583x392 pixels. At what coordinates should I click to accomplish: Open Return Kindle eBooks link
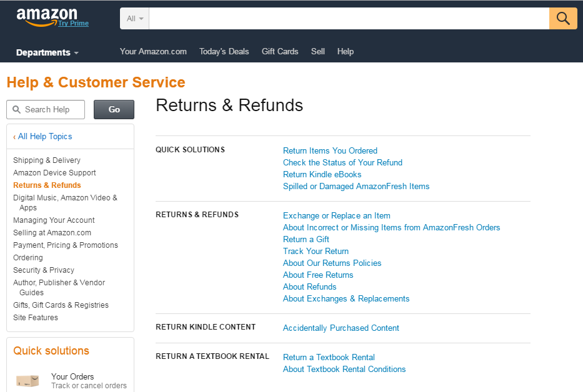click(x=322, y=174)
